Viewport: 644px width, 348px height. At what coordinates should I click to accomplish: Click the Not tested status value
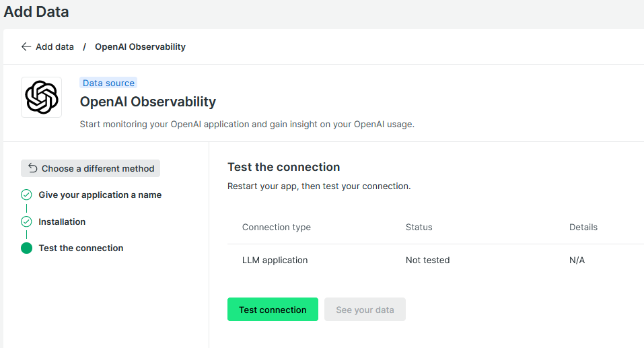click(x=427, y=260)
